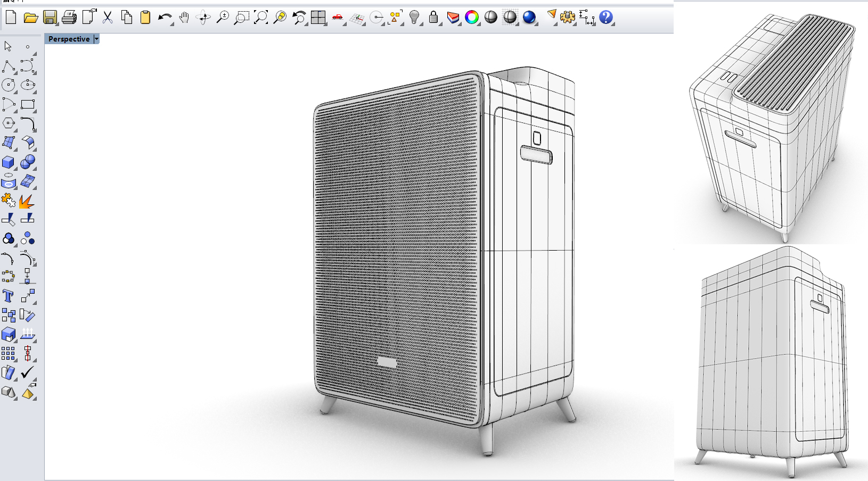Save the current model
Screen dimensions: 868x481
pos(50,17)
